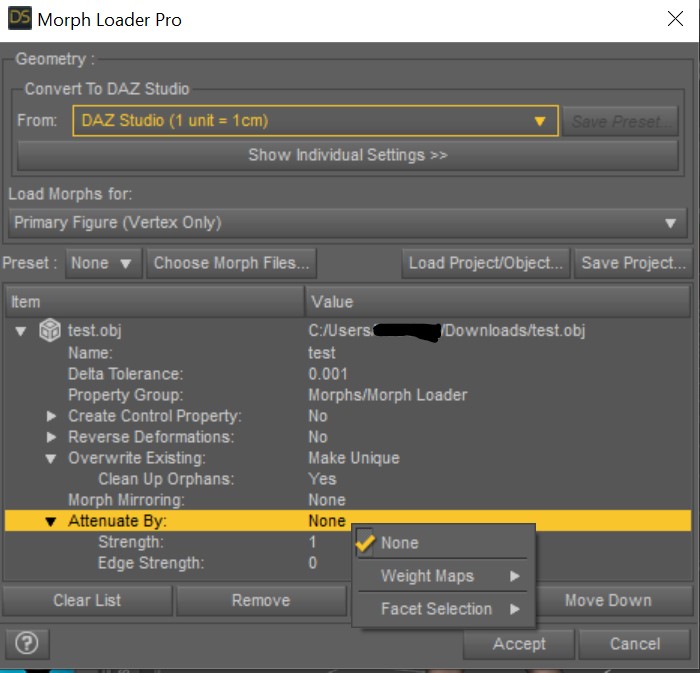This screenshot has width=700, height=673.
Task: Collapse the test.obj tree row
Action: pos(21,331)
